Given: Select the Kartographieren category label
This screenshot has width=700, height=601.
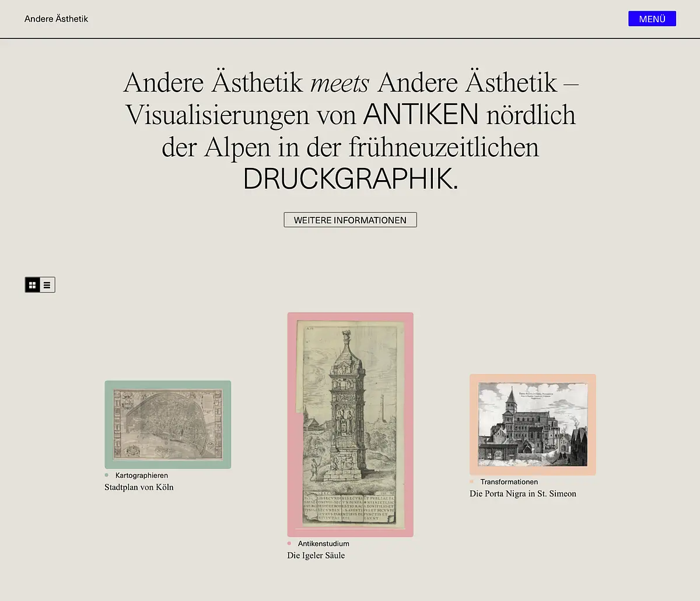Looking at the screenshot, I should [142, 475].
